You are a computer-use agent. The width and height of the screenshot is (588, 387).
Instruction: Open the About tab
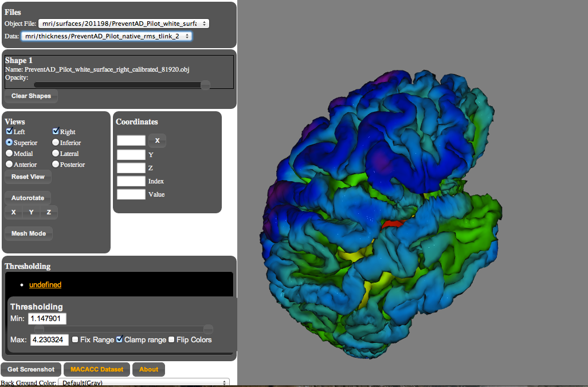[148, 369]
